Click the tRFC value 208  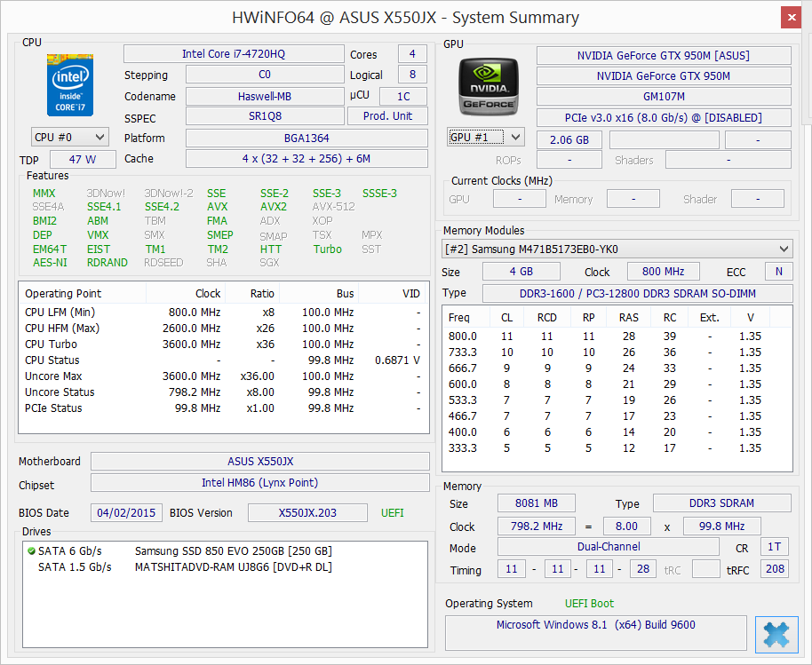pos(775,569)
